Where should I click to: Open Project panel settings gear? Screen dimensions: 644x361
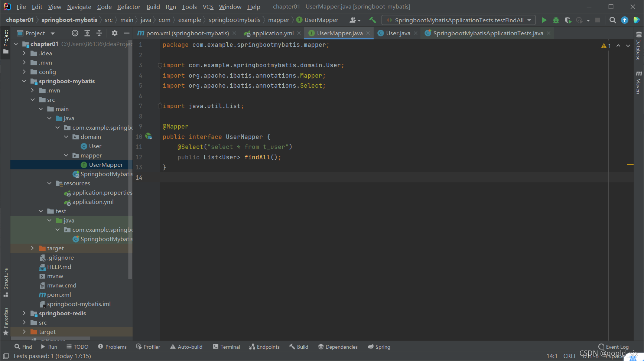115,33
